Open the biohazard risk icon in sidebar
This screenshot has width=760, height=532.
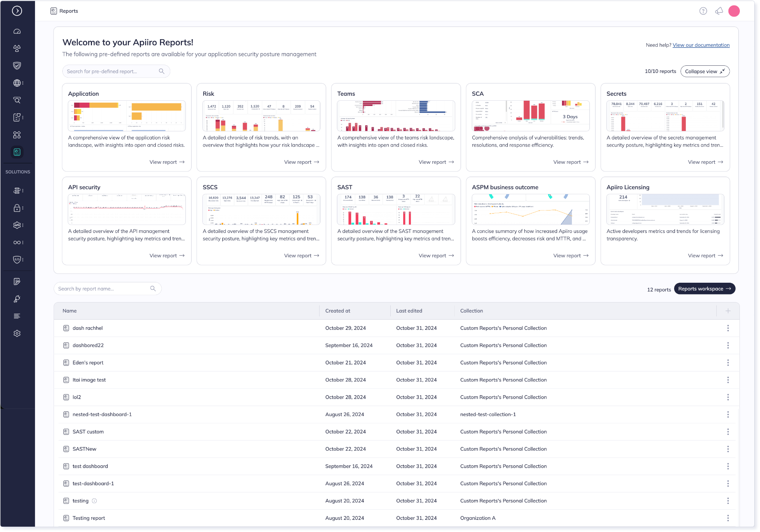17,49
